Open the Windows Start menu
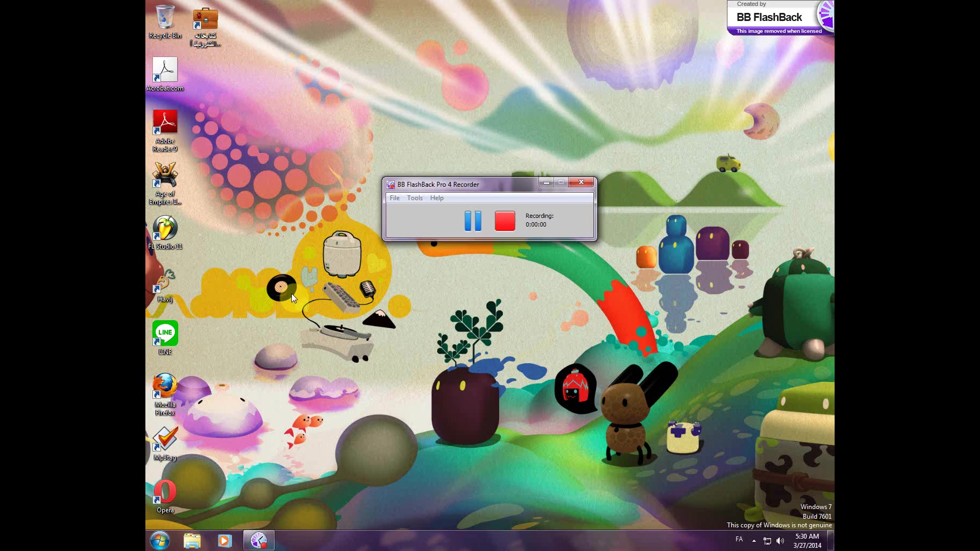980x551 pixels. pos(160,540)
